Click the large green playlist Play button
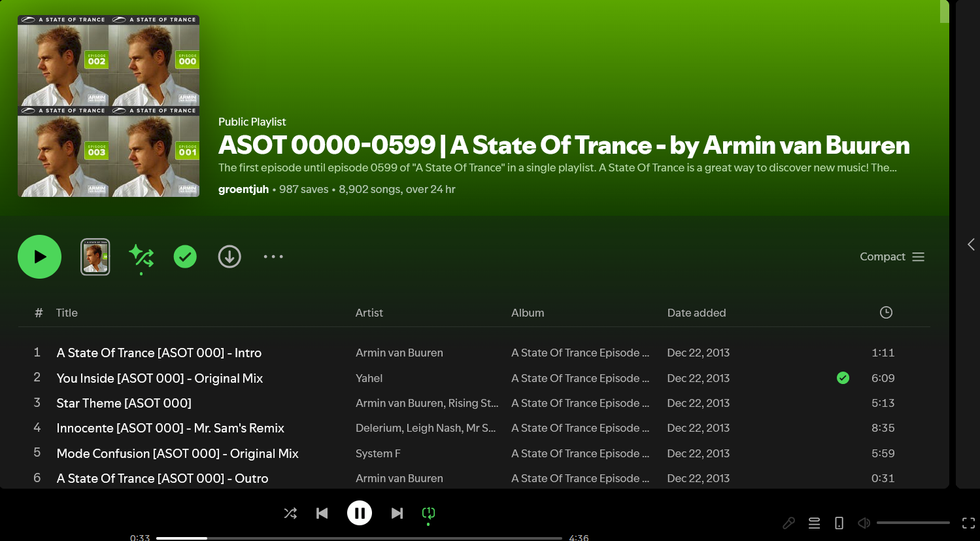Viewport: 980px width, 541px height. click(39, 257)
